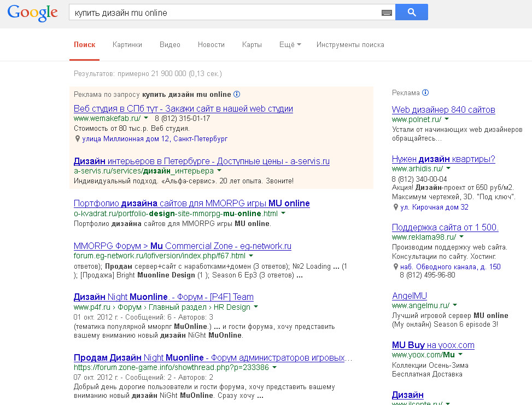Viewport: 532px width, 405px height.
Task: Open 'MU Buy на yoox.com' ad
Action: point(433,345)
